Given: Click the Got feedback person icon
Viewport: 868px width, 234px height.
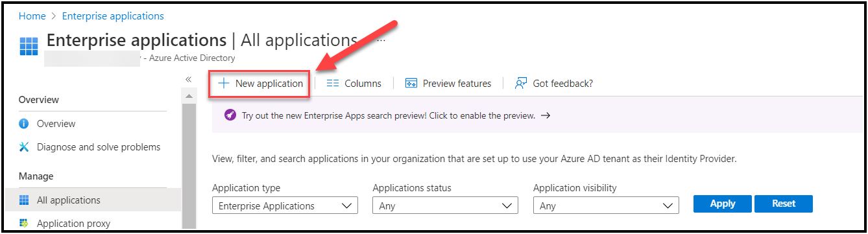Looking at the screenshot, I should (520, 83).
